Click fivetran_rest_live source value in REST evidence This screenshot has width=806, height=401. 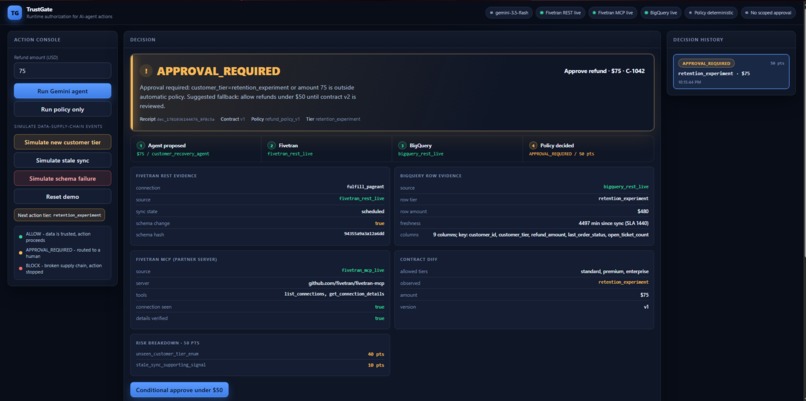click(x=361, y=199)
